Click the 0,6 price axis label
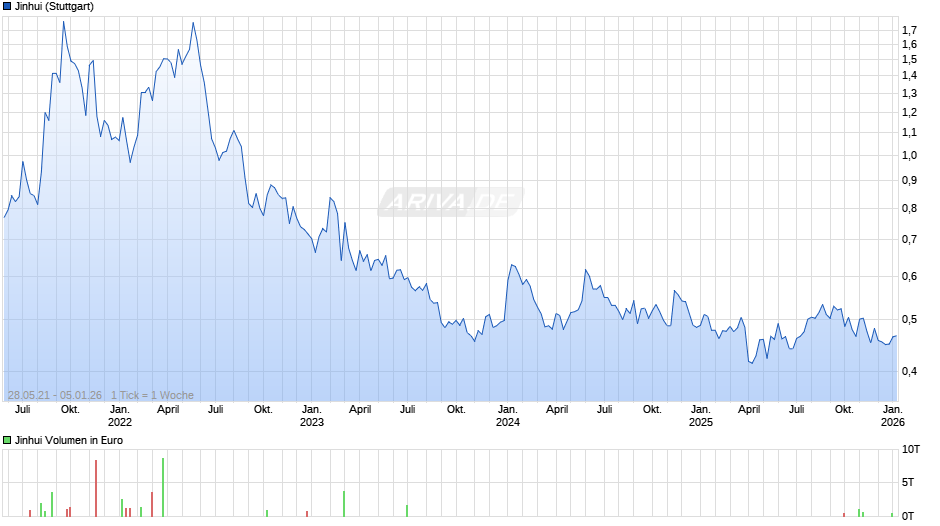 (909, 276)
